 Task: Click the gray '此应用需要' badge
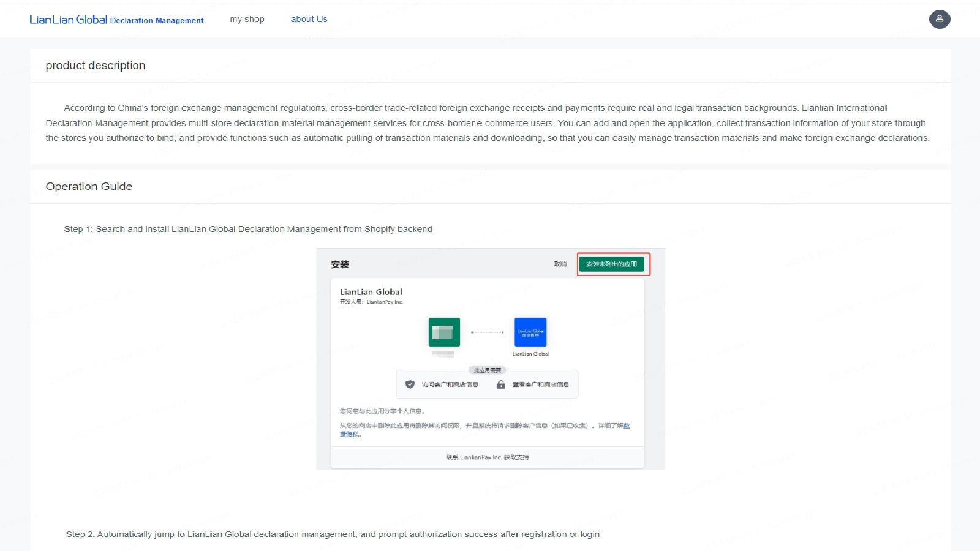pos(487,370)
